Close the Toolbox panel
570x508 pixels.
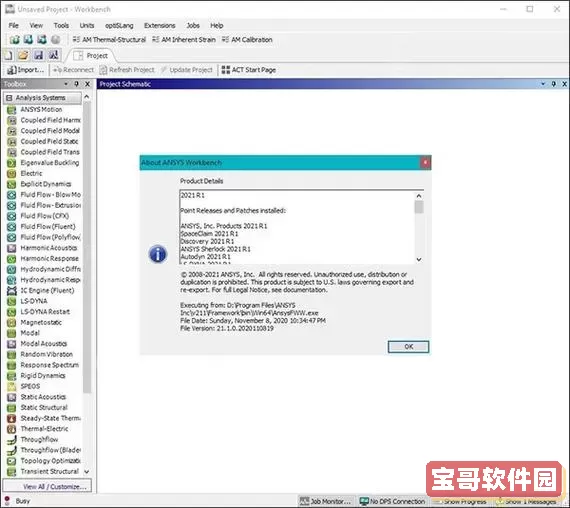pyautogui.click(x=88, y=84)
